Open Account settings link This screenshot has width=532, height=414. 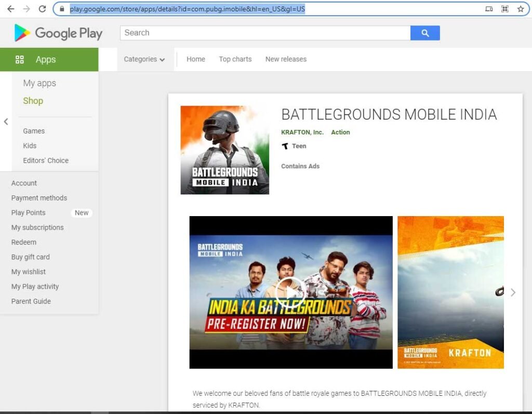click(24, 183)
